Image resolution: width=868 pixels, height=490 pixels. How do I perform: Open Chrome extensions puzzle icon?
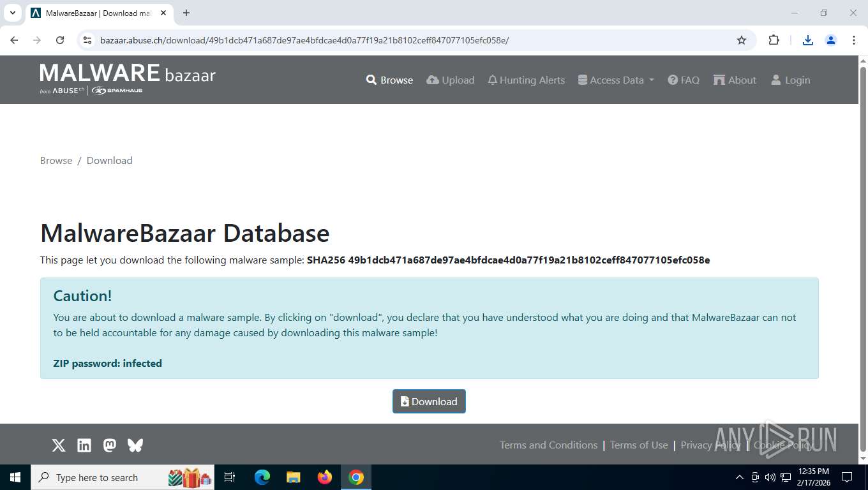click(x=774, y=40)
